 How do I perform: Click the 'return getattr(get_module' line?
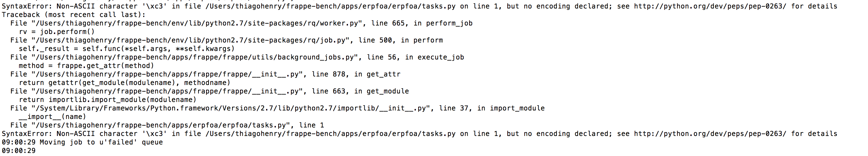pyautogui.click(x=125, y=83)
